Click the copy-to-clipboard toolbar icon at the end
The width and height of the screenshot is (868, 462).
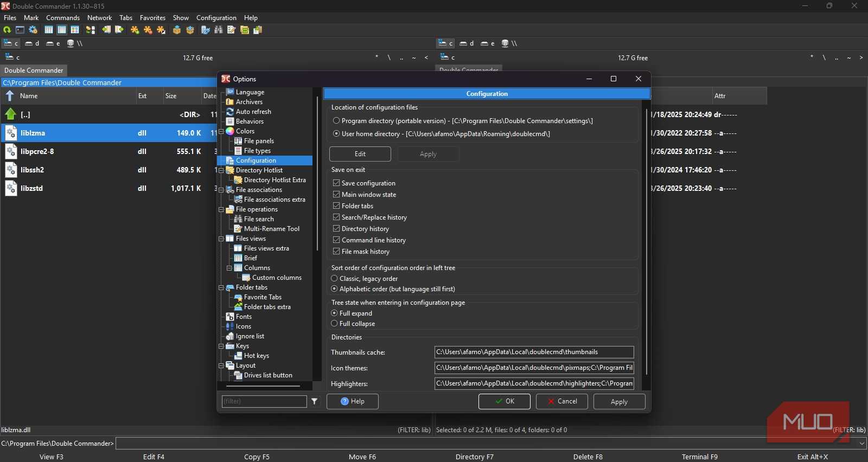[x=258, y=30]
